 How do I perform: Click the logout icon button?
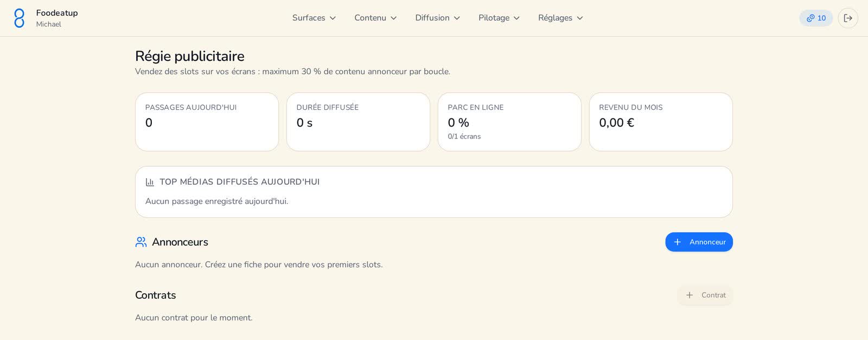point(848,18)
